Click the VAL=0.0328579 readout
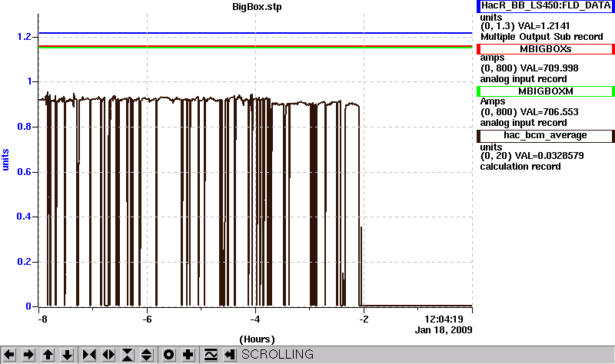Screen dimensions: 615x364 (549, 156)
